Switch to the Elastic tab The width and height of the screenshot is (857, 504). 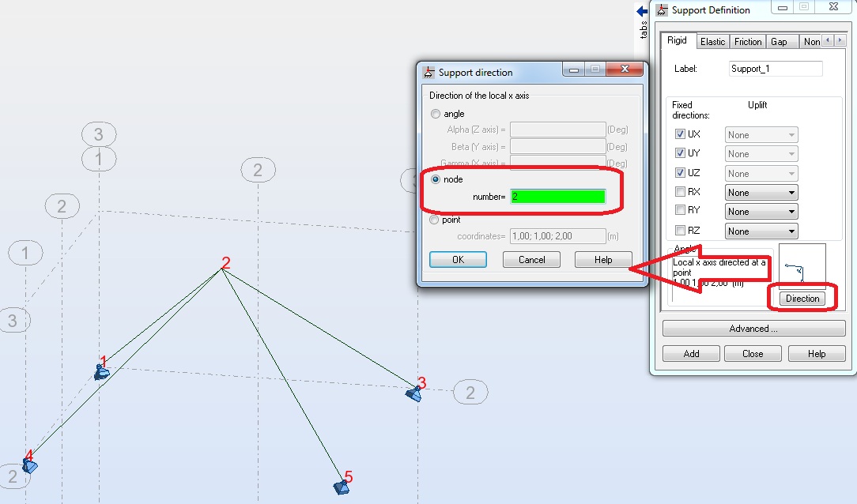(x=712, y=42)
